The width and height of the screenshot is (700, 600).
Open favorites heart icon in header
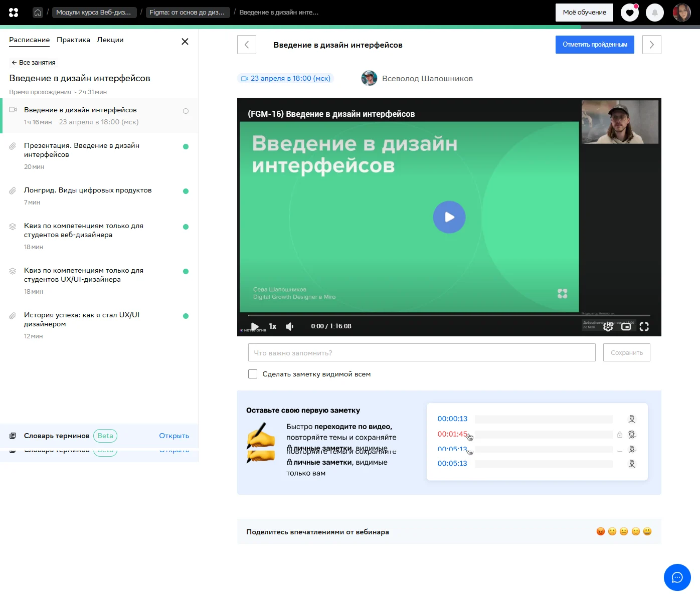(630, 13)
